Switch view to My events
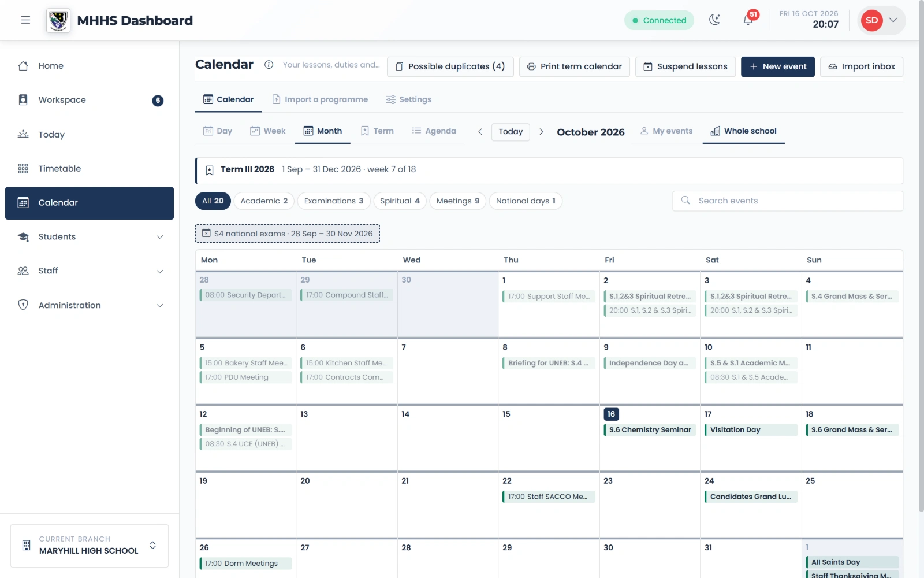The width and height of the screenshot is (924, 578). (666, 131)
